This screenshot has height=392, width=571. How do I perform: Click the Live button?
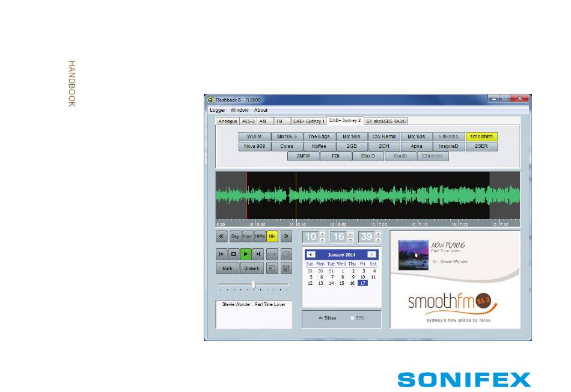(272, 254)
